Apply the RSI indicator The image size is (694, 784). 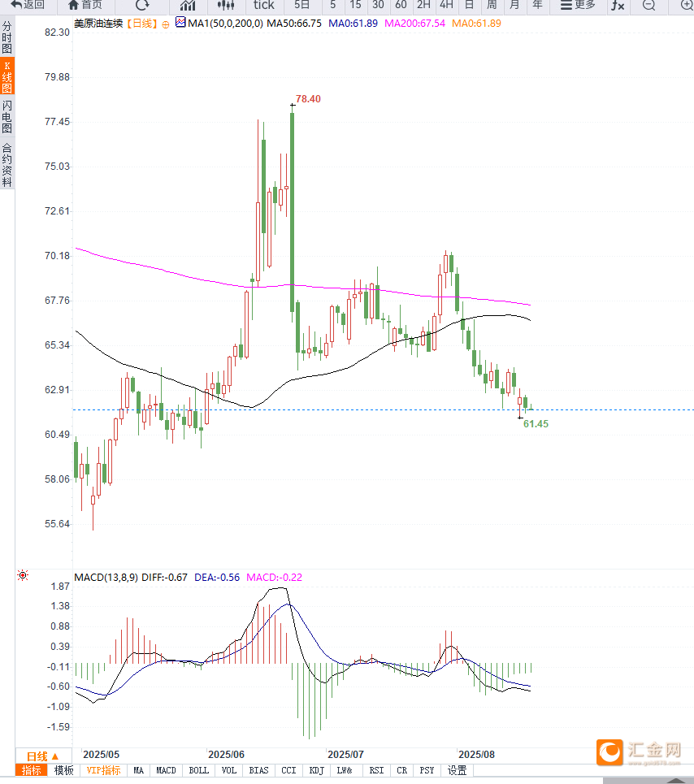pyautogui.click(x=376, y=770)
